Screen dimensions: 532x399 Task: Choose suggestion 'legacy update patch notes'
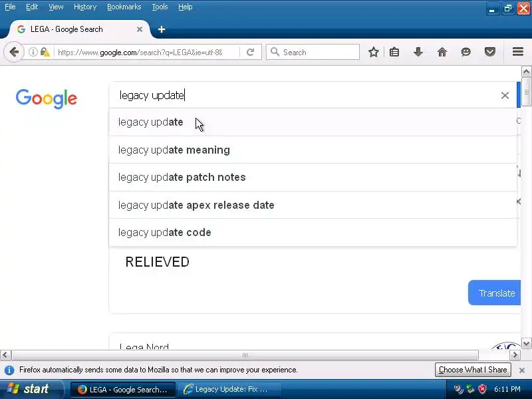pyautogui.click(x=313, y=178)
